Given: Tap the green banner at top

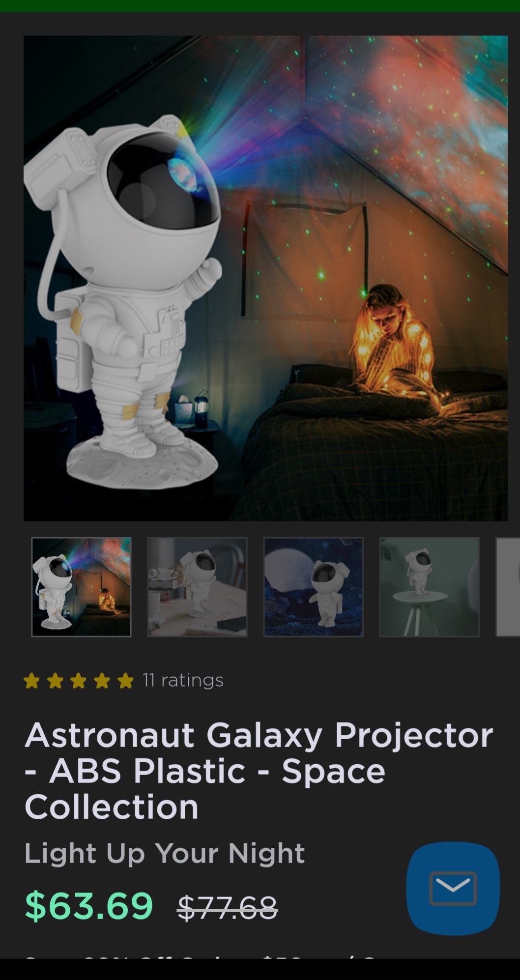Looking at the screenshot, I should tap(260, 6).
